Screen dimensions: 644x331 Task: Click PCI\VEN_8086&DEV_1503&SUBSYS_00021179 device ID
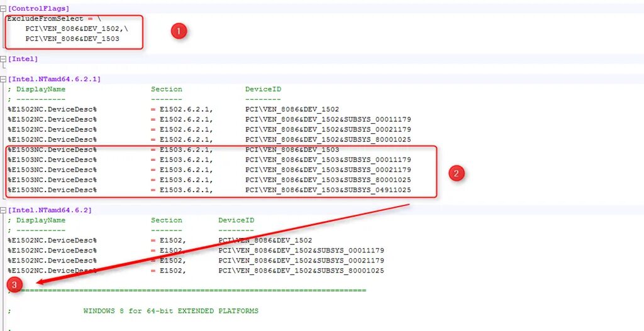click(x=328, y=170)
